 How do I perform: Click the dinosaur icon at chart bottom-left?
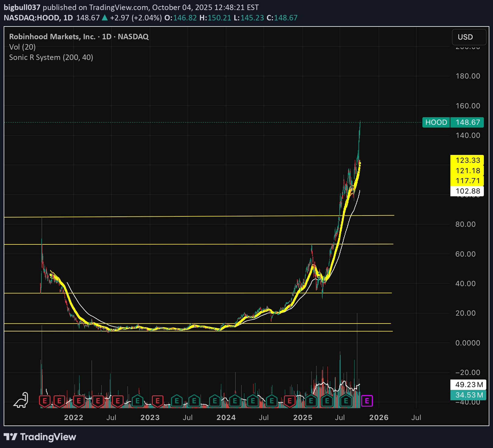click(x=21, y=400)
